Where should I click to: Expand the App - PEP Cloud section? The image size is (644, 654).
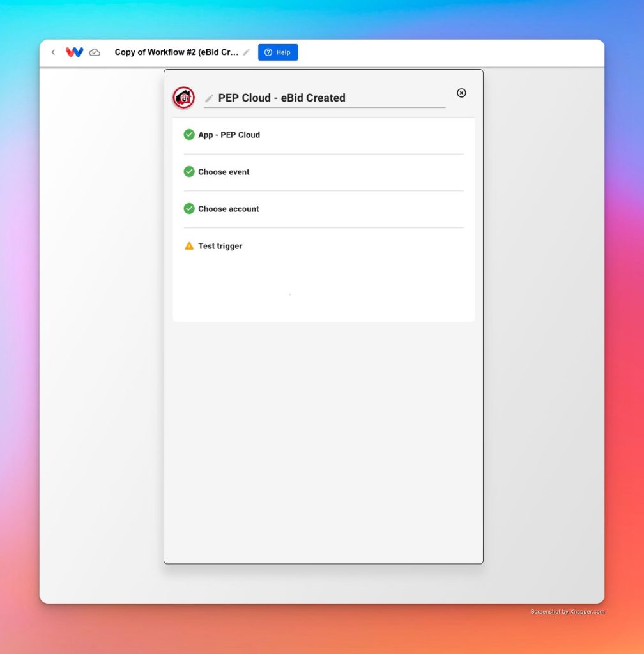[324, 135]
